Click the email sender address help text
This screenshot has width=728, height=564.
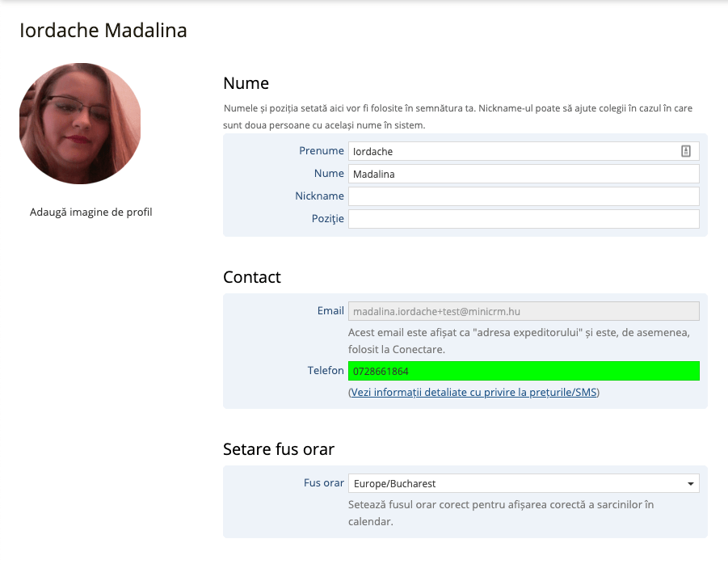[519, 341]
